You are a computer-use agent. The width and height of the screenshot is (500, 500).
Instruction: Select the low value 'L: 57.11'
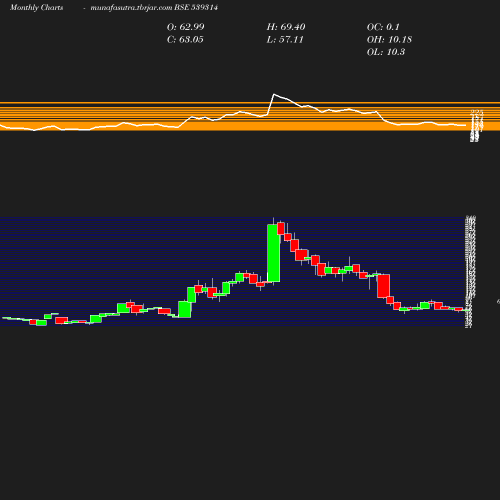[285, 40]
